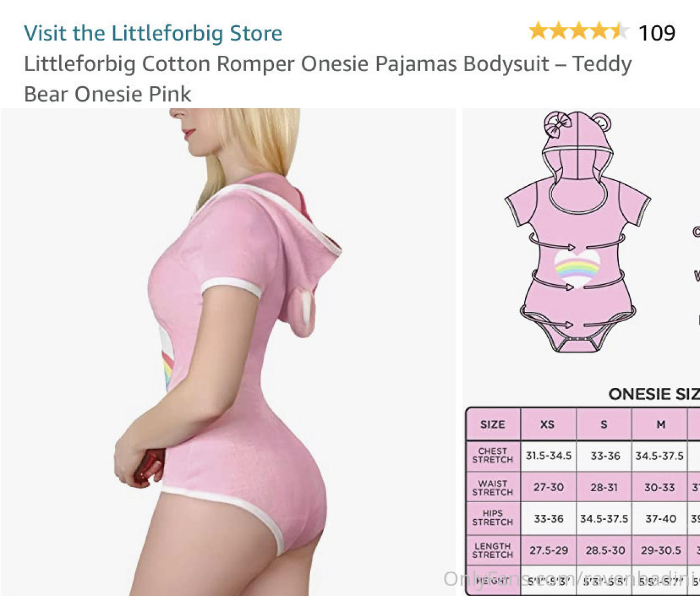Viewport: 700px width, 596px height.
Task: Click the XS column header in size table
Action: [x=548, y=424]
